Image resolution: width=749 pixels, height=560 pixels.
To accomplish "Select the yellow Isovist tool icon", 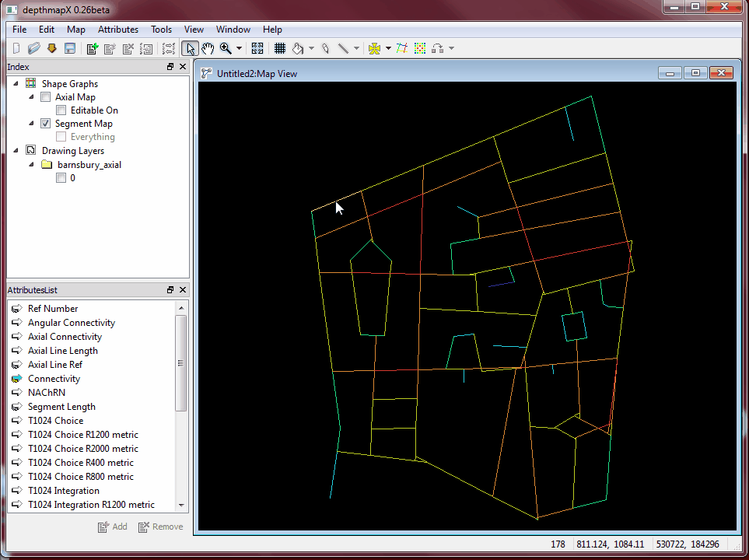I will tap(375, 48).
